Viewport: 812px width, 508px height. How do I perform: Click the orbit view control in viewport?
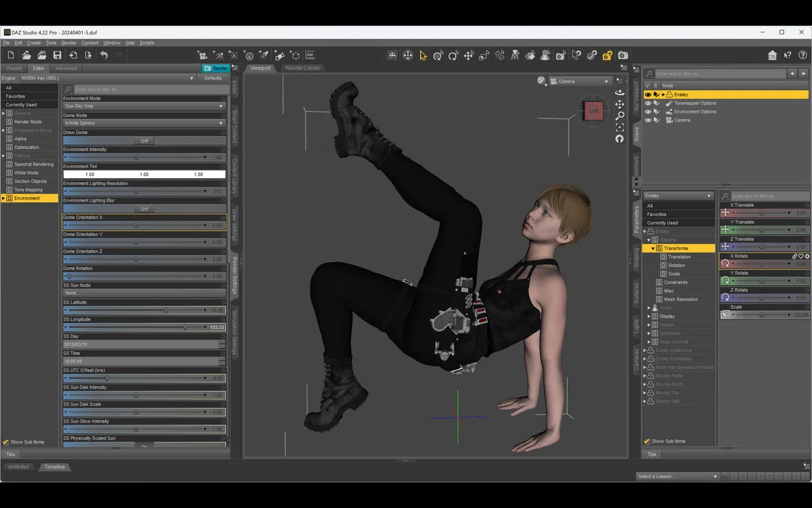[x=619, y=93]
